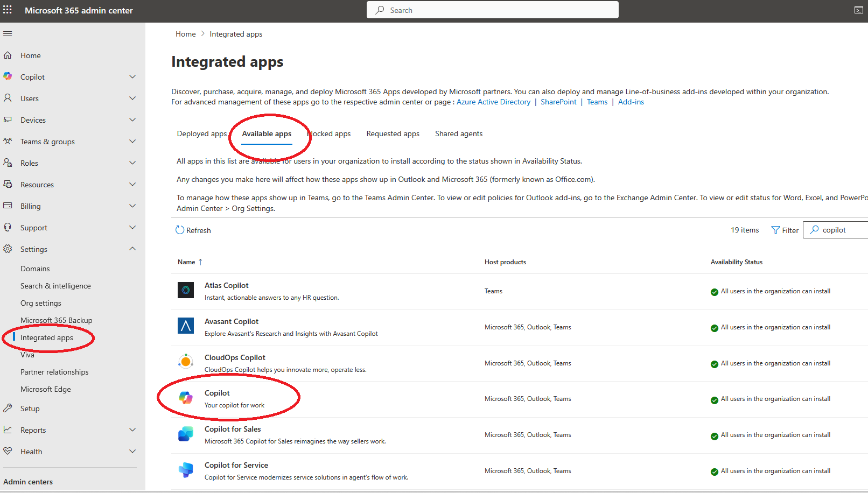Click the Copilot app colorful logo
The width and height of the screenshot is (868, 493).
tap(186, 398)
